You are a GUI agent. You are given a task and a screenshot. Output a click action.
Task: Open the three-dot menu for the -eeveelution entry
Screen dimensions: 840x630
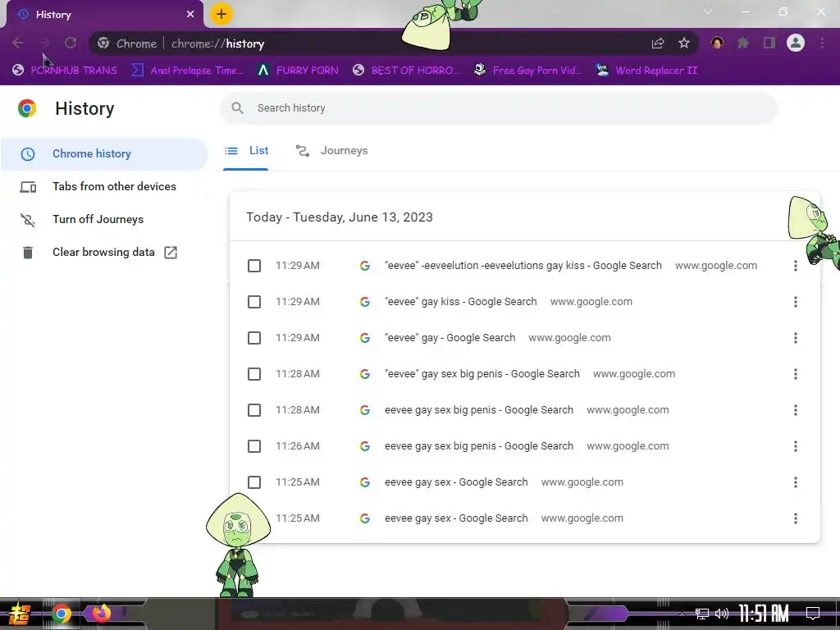[x=796, y=266]
